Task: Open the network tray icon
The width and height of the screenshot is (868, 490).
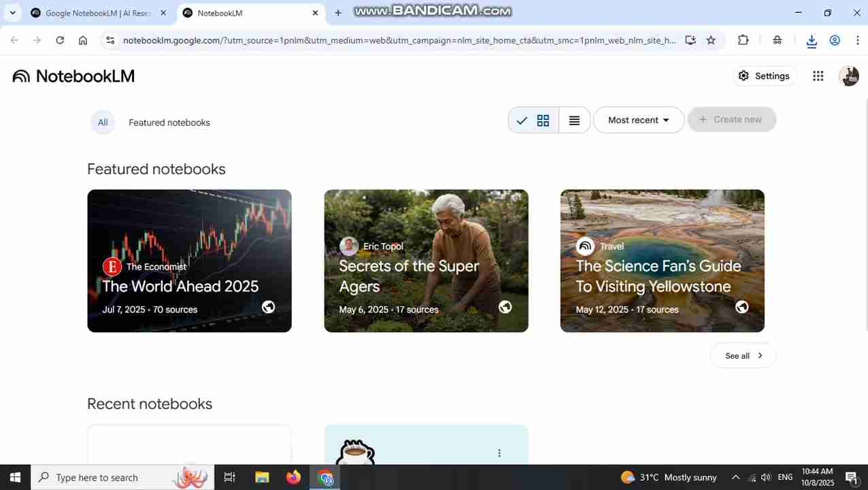Action: coord(752,477)
